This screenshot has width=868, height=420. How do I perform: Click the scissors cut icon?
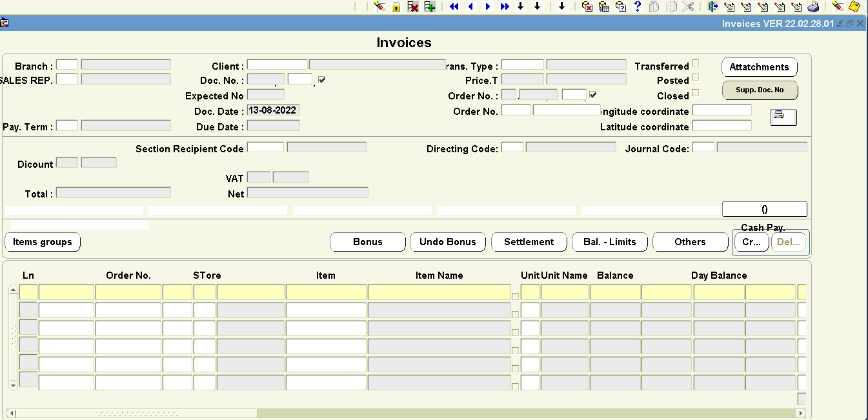coord(688,6)
